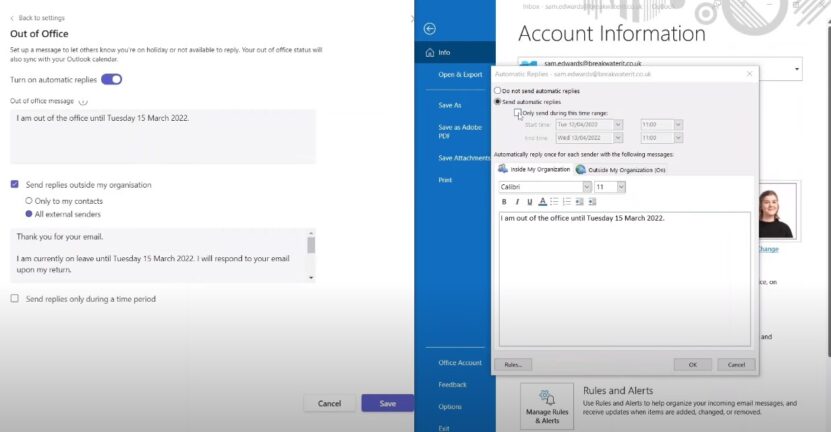This screenshot has width=831, height=432.
Task: Open Office Account in sidebar
Action: [460, 363]
